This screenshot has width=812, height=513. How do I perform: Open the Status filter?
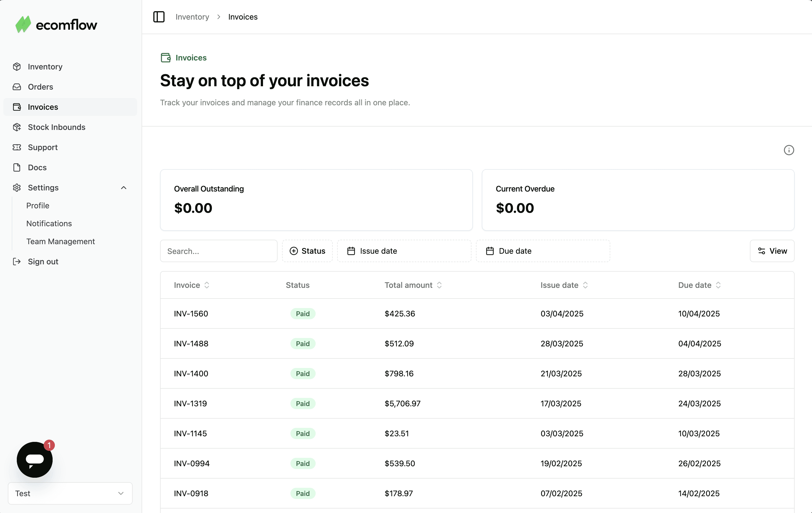pyautogui.click(x=307, y=251)
